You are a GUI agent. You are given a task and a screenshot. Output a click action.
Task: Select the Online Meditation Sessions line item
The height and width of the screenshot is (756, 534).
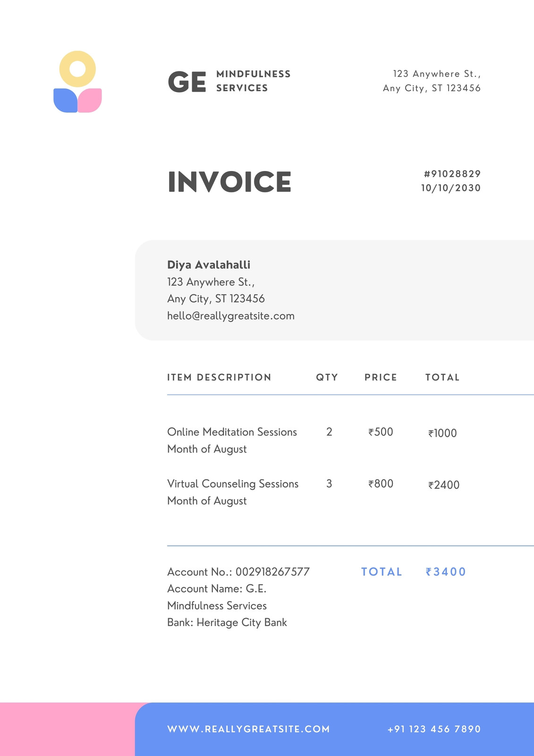point(232,432)
